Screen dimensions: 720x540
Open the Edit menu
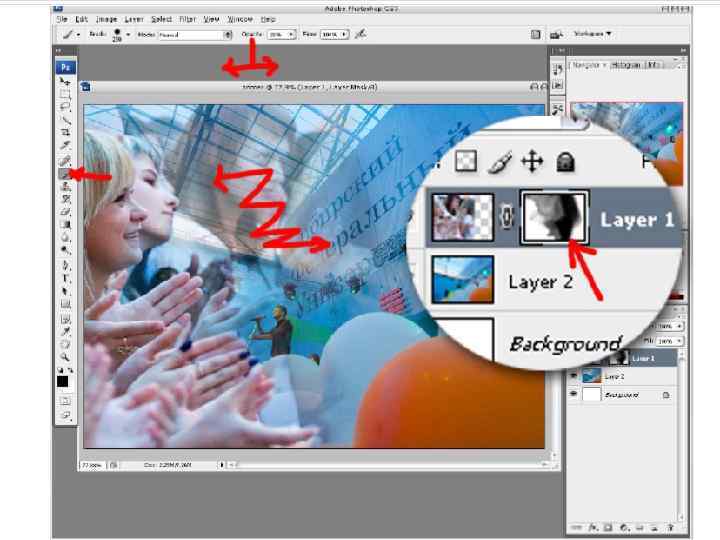[x=82, y=19]
